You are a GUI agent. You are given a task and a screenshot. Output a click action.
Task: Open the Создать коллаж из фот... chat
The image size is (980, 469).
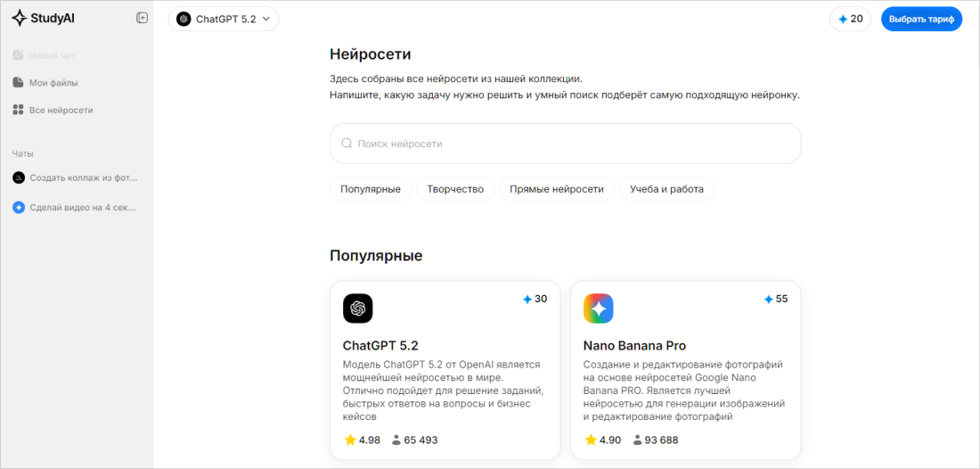77,177
